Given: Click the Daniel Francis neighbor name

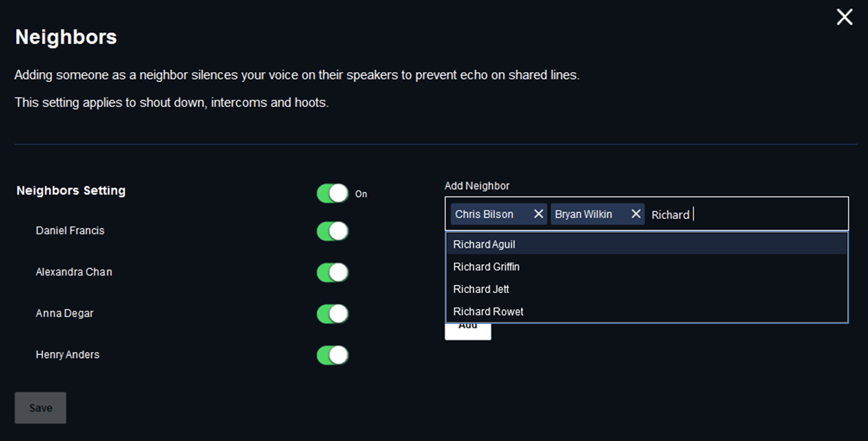Looking at the screenshot, I should (70, 230).
